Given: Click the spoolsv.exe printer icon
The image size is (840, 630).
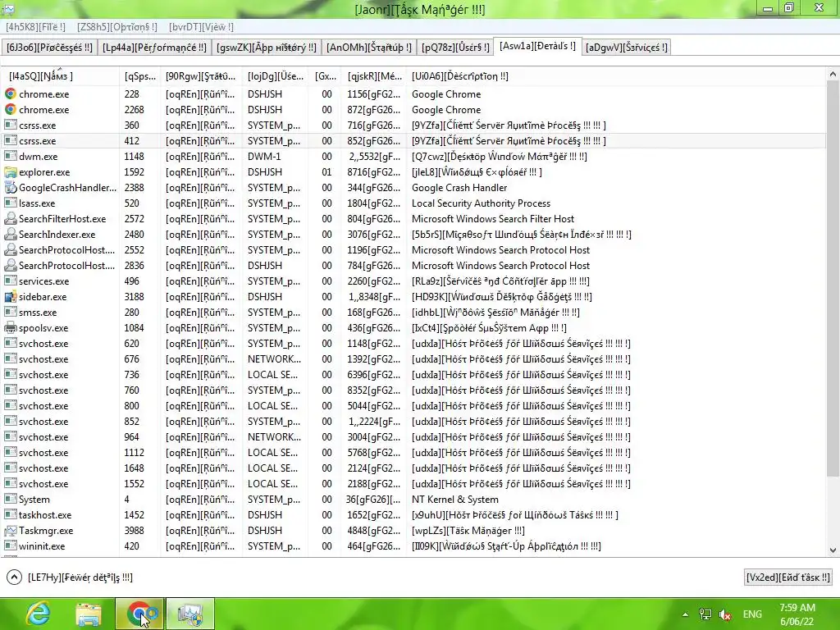Looking at the screenshot, I should point(10,327).
